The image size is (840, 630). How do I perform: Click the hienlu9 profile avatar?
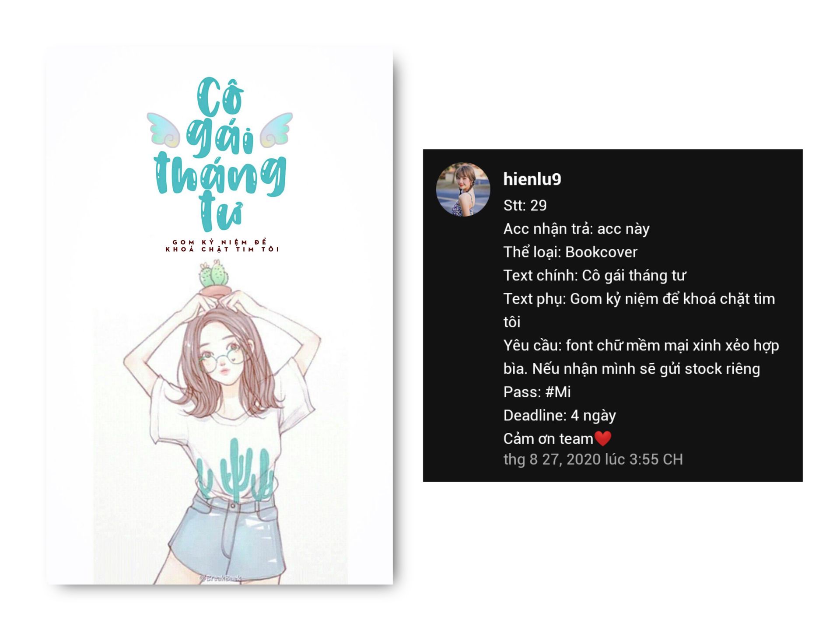(463, 189)
